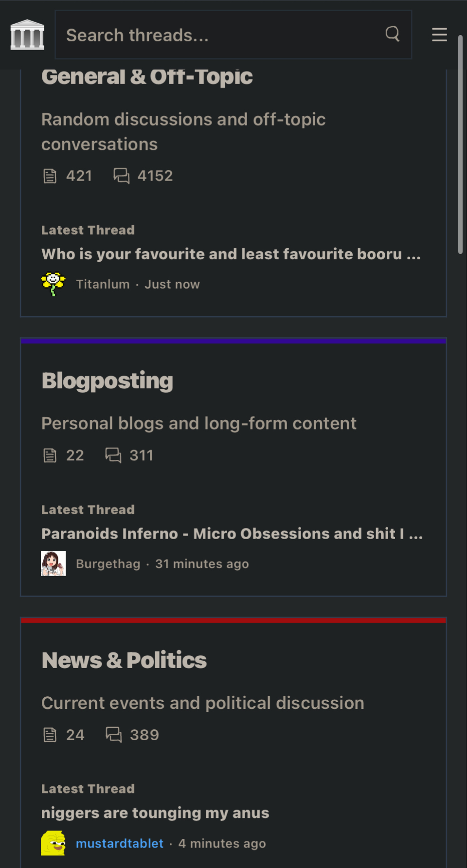
Task: Click the posts bubble icon beside 311
Action: pyautogui.click(x=113, y=455)
